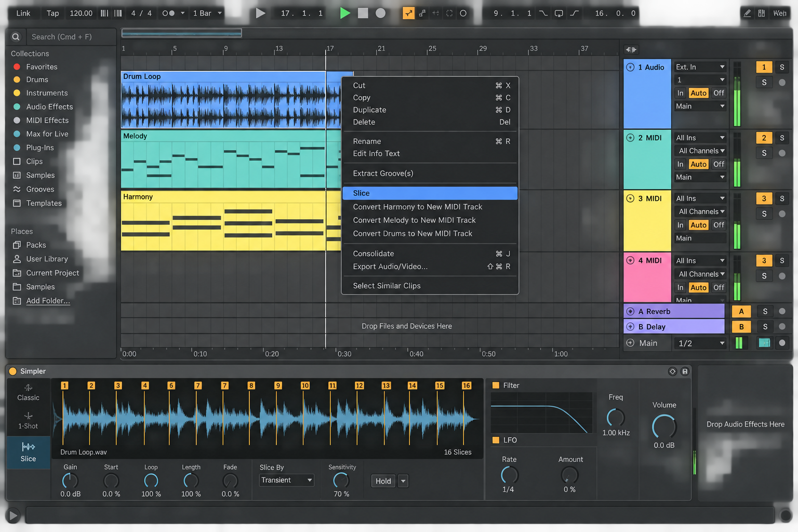Open the dropdown arrow next to Hold

[x=403, y=481]
